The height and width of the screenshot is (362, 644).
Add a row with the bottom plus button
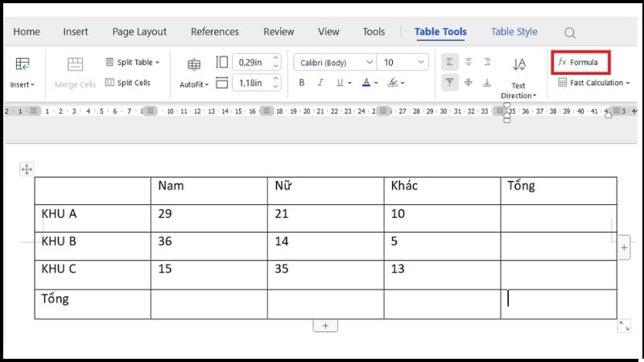[325, 326]
